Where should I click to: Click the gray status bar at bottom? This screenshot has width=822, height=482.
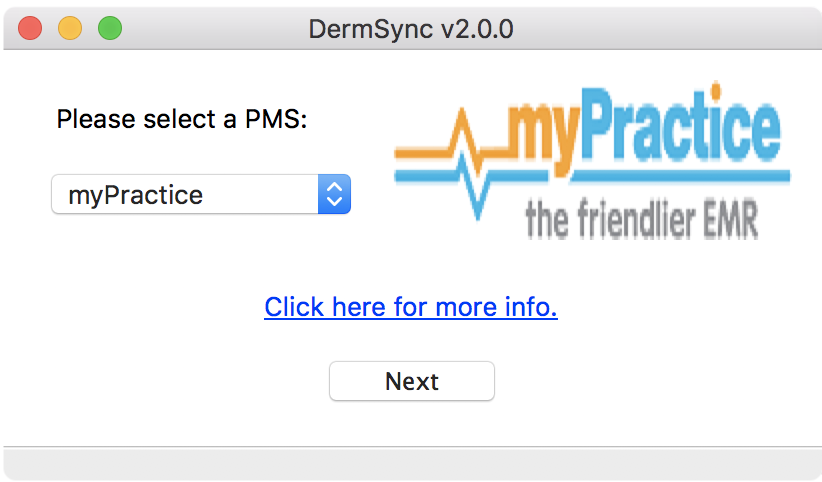pos(411,464)
